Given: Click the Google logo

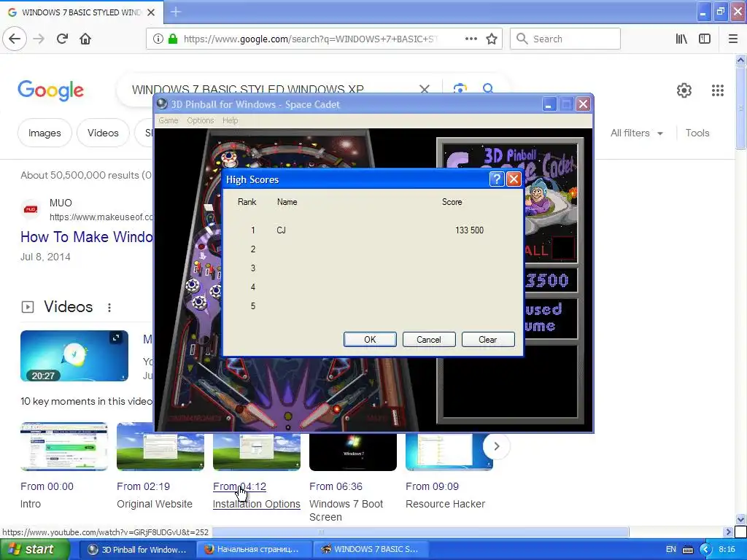Looking at the screenshot, I should [x=50, y=90].
